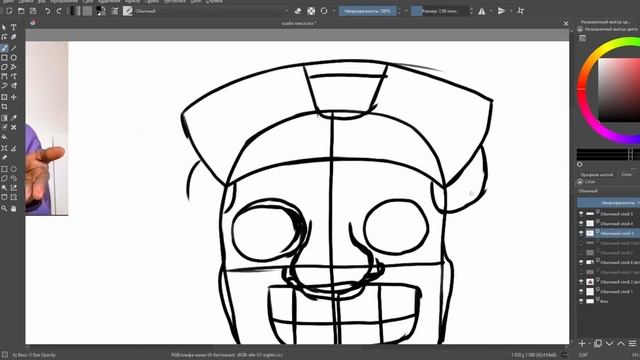
Task: Expand the vertical mirror options arrow
Action: (511, 11)
